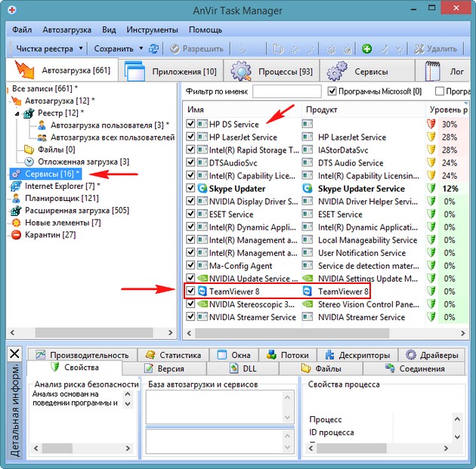Sort by the Имя column header
Screen dimensions: 476x469
(x=242, y=110)
